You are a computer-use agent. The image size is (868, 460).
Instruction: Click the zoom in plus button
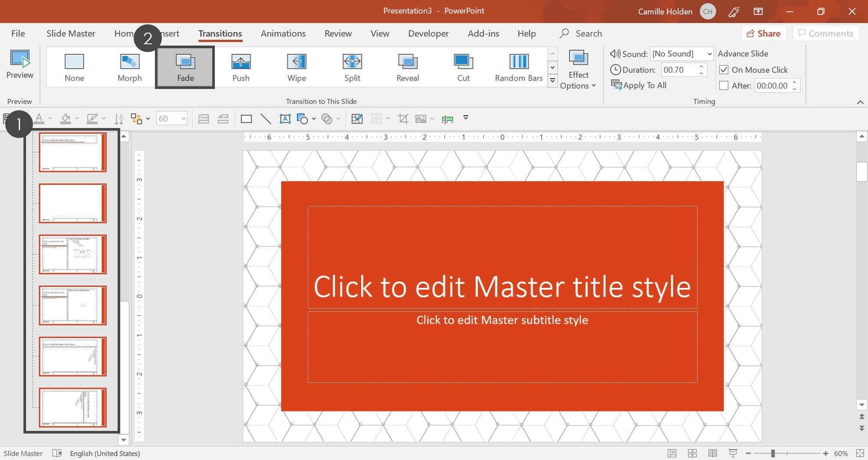[825, 453]
